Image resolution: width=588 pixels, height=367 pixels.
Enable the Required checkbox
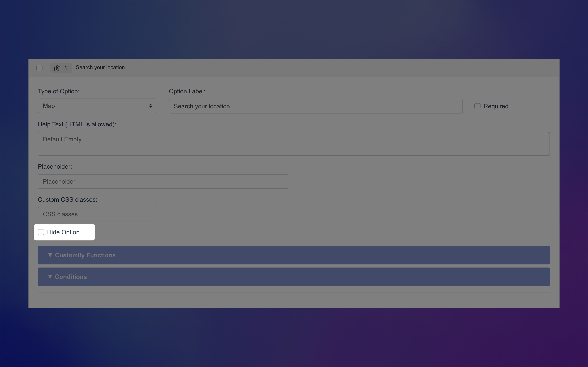click(x=477, y=106)
